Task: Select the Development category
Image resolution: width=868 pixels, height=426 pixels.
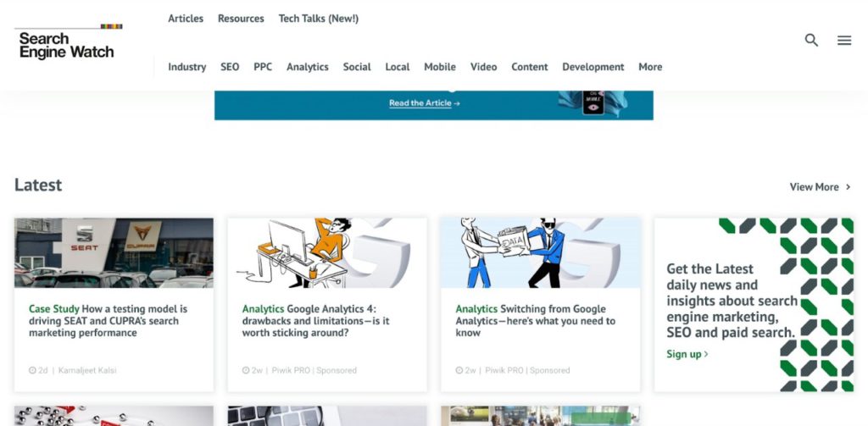Action: tap(593, 67)
